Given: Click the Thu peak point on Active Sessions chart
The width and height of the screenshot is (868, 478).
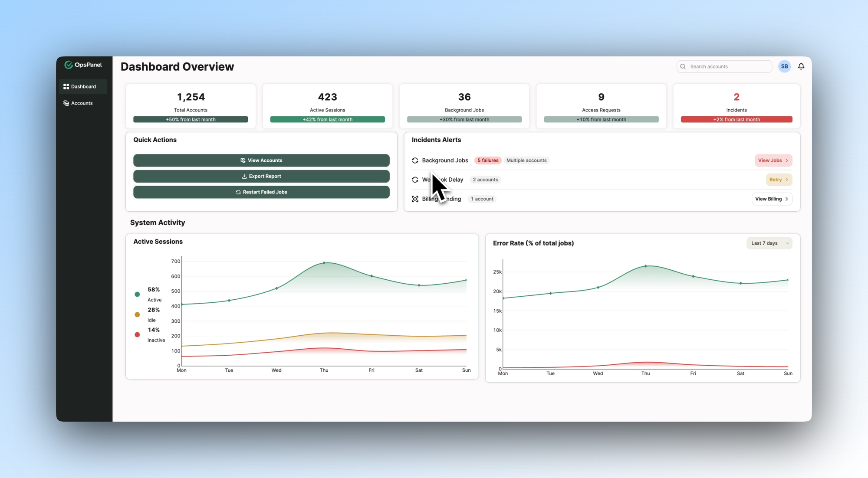Looking at the screenshot, I should [324, 263].
